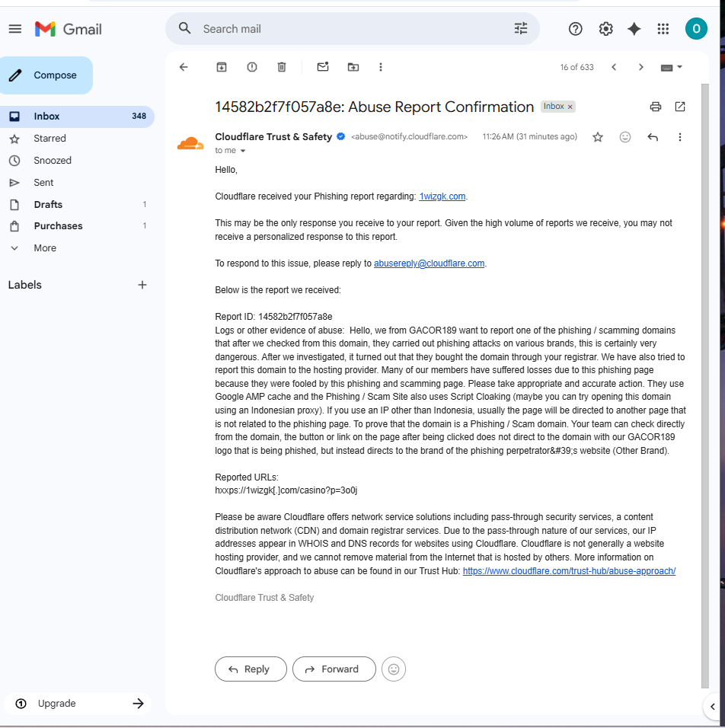Image resolution: width=725 pixels, height=728 pixels.
Task: Click the Labels heading
Action: pyautogui.click(x=25, y=285)
